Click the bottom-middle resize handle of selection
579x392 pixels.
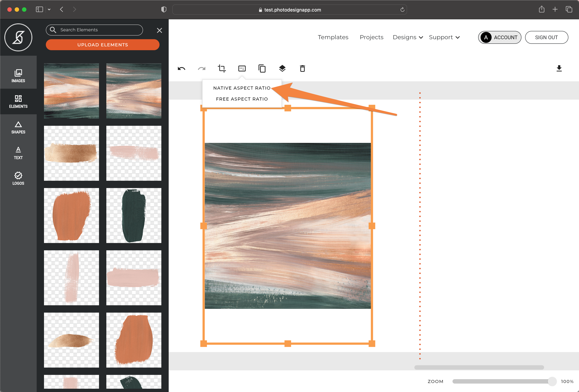pyautogui.click(x=288, y=343)
